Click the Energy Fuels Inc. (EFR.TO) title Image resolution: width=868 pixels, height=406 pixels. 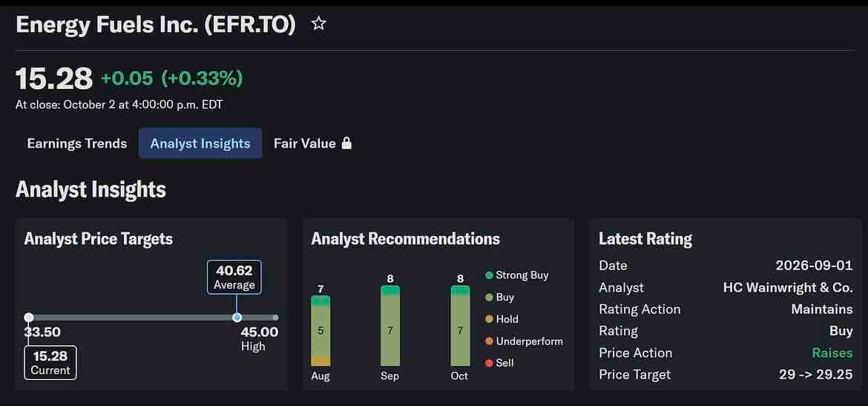tap(156, 25)
